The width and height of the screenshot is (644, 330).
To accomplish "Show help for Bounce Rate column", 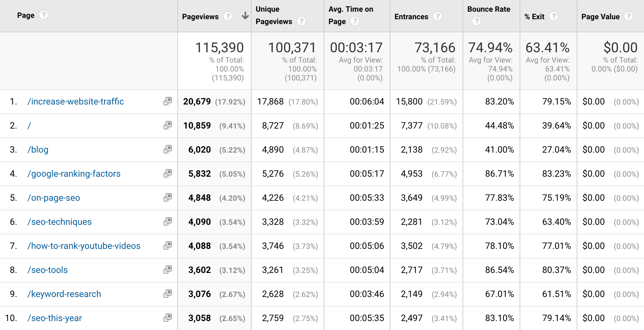I will 477,21.
